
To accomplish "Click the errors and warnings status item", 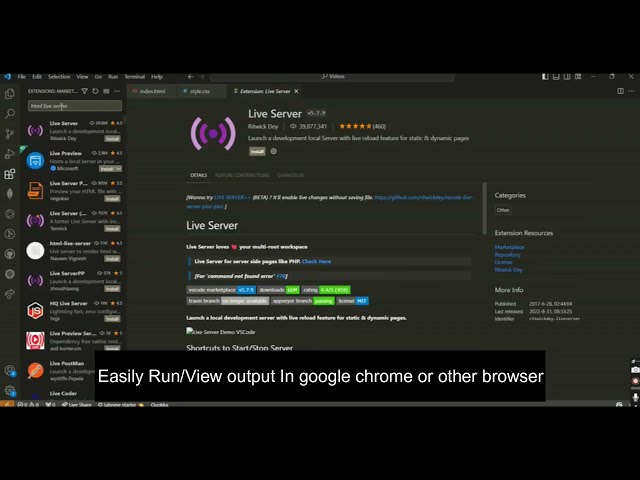I will 28,404.
